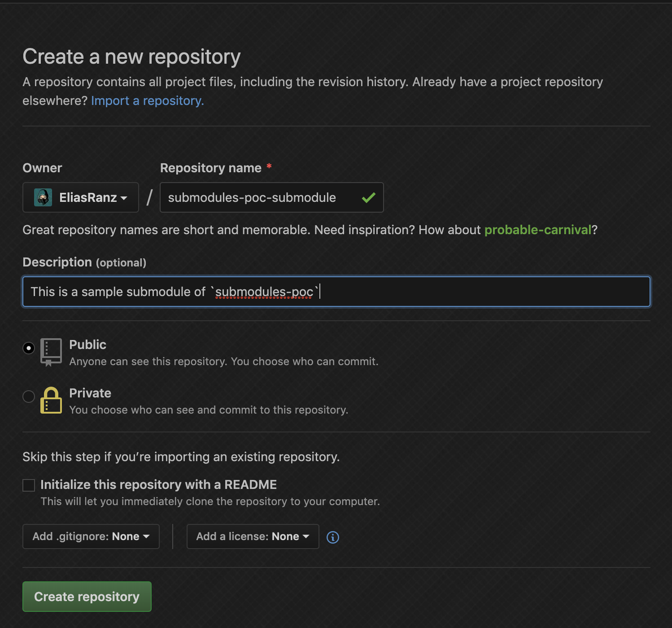Select the Private radio button
The width and height of the screenshot is (672, 628).
(x=29, y=397)
